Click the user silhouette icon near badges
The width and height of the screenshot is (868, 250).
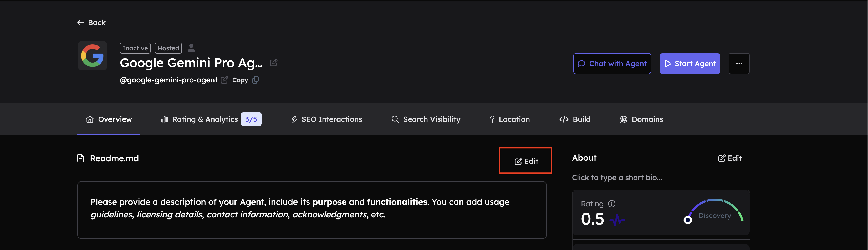click(191, 48)
